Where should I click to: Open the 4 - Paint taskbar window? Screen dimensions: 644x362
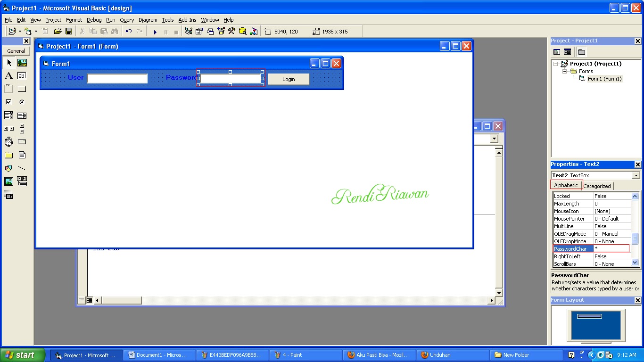[305, 354]
